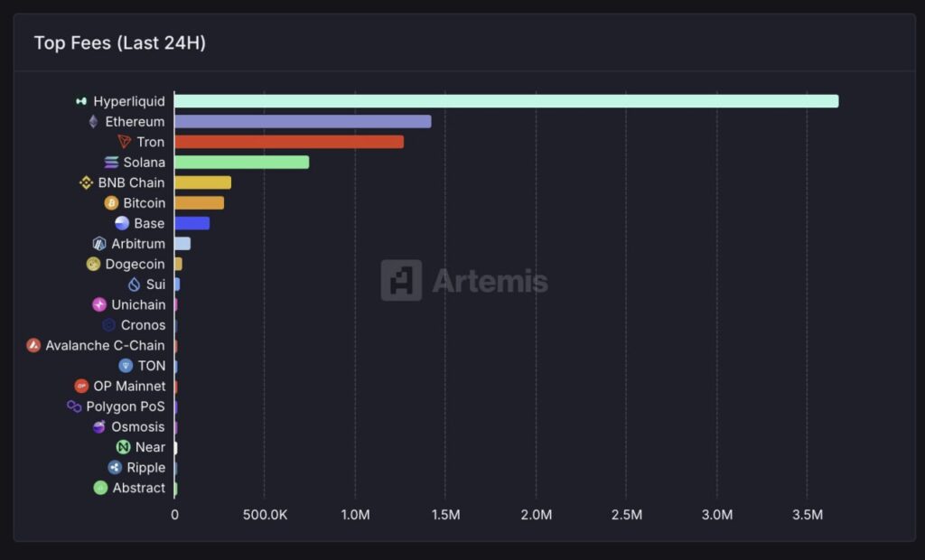Select the orange Bitcoin icon

point(111,203)
